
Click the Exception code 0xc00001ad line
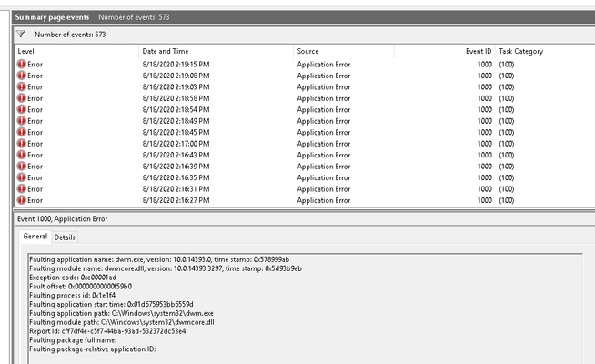73,278
